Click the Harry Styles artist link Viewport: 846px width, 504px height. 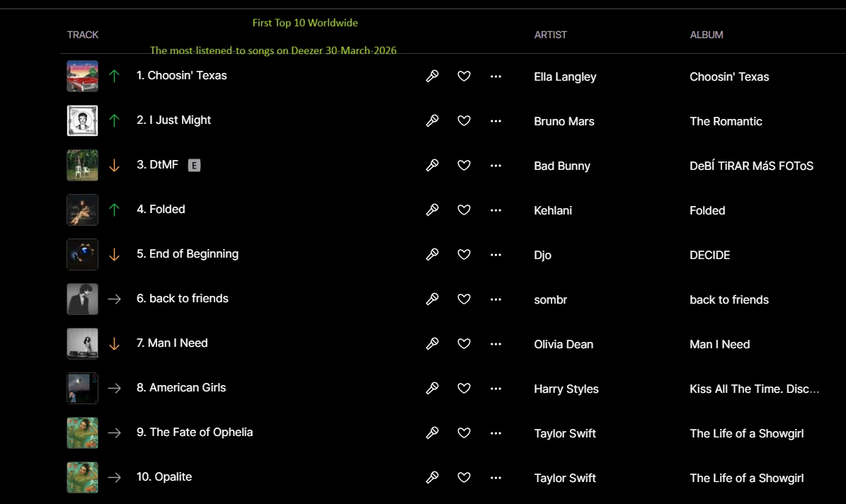click(x=566, y=389)
